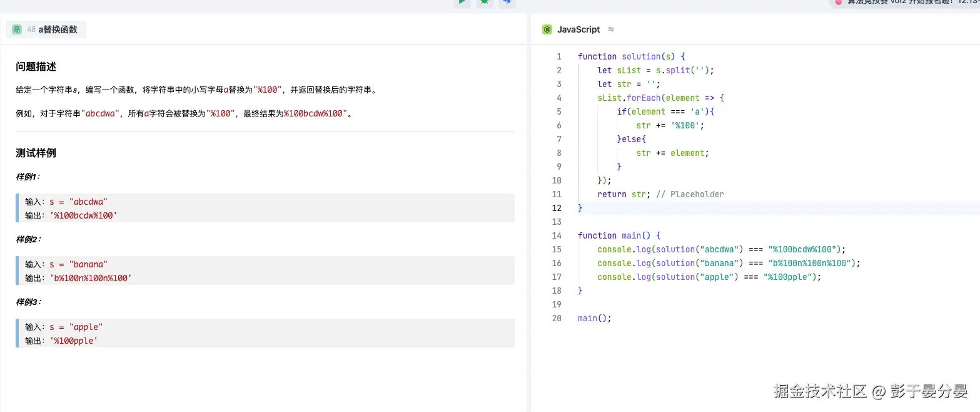Click the output line of 样例3
This screenshot has height=412, width=980.
75,341
